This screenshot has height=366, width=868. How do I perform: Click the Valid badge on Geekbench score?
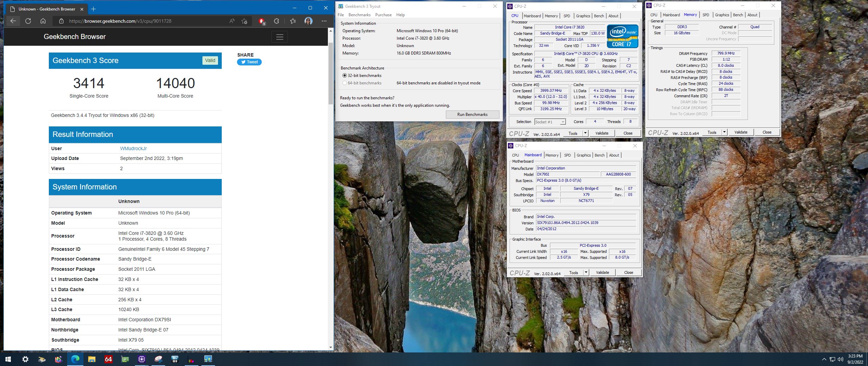coord(210,60)
